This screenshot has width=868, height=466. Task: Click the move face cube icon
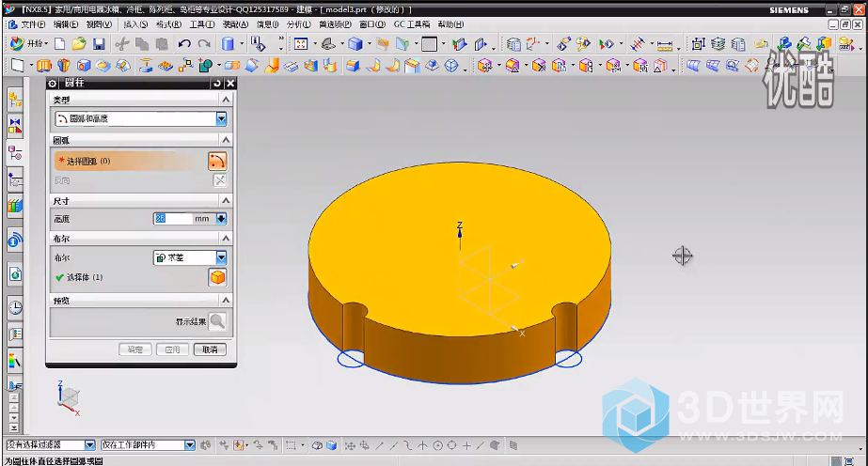click(485, 66)
